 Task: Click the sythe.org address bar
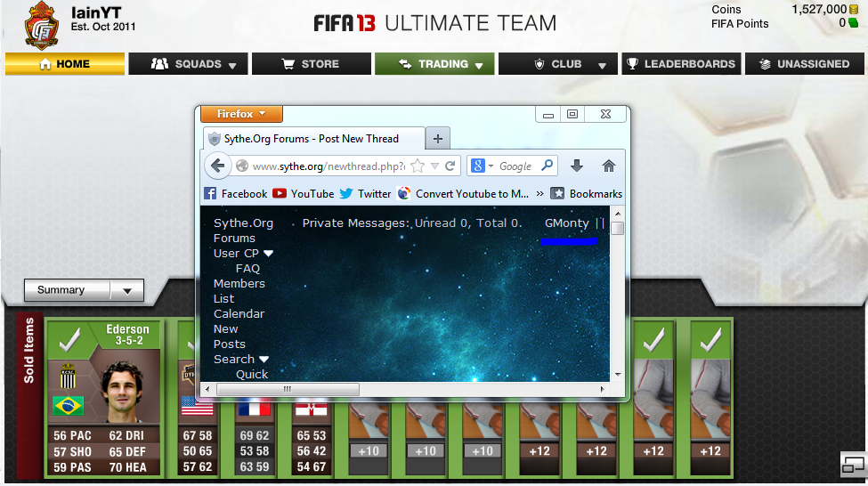click(x=329, y=166)
